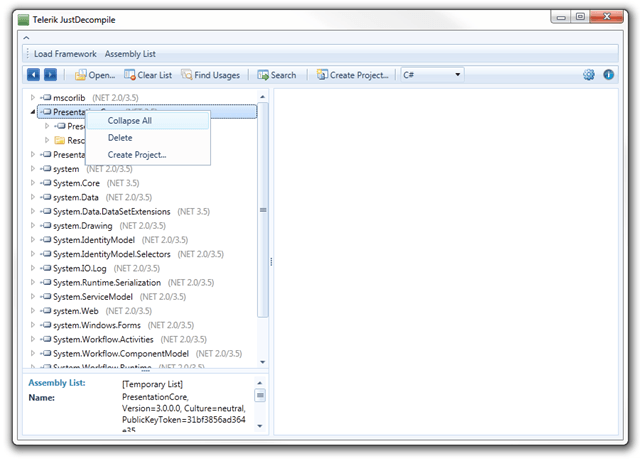Screen dimensions: 640x461
Task: Click the assembly tree vertical scrollbar thumb
Action: coord(263,210)
